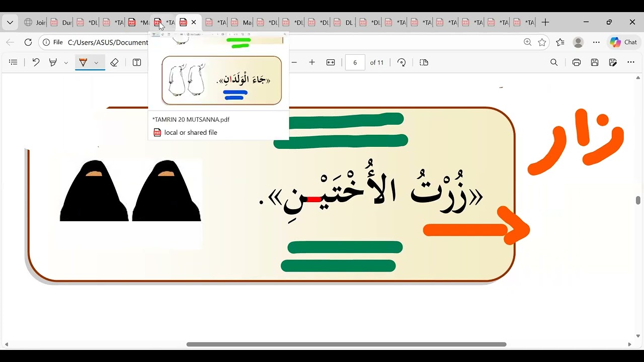The height and width of the screenshot is (362, 644).
Task: Open the PDF toolbar more options menu
Action: 631,62
